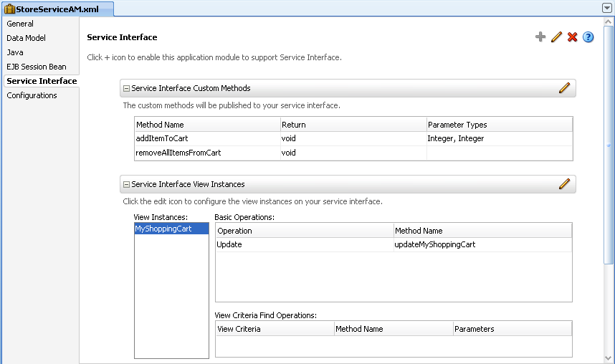Open the Configurations tab
Screen dimensions: 615x364
coord(32,95)
